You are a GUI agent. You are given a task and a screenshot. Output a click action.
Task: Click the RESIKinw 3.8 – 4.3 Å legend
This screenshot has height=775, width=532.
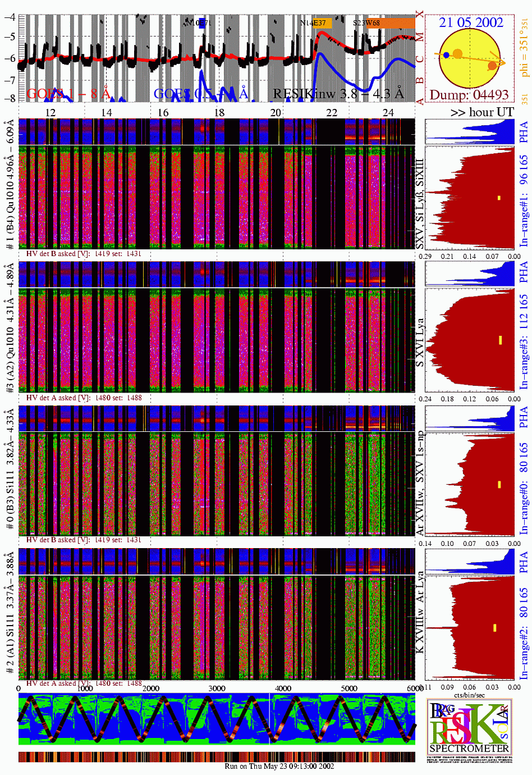click(338, 93)
